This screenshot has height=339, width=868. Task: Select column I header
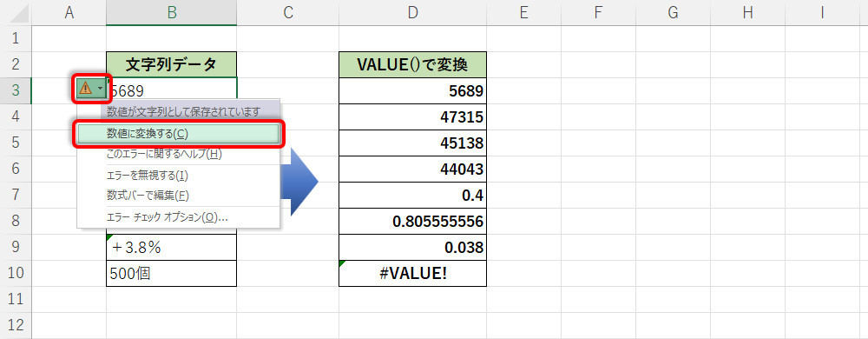pyautogui.click(x=823, y=13)
